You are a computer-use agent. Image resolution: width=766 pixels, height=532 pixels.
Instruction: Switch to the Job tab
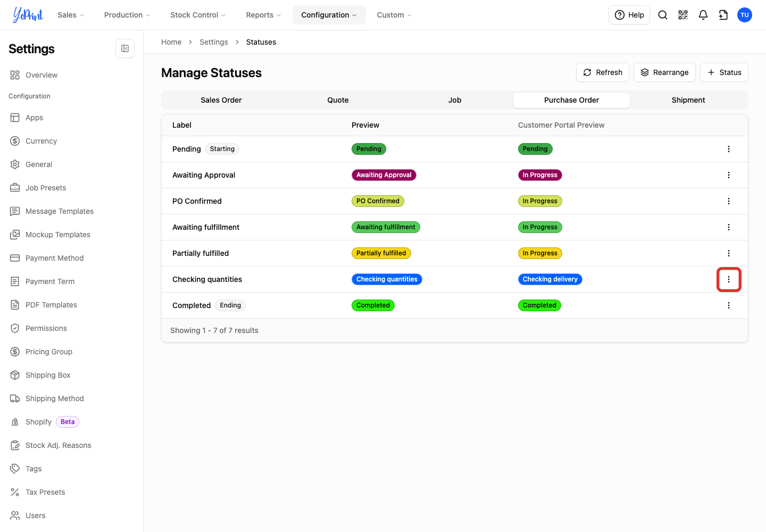click(x=455, y=100)
